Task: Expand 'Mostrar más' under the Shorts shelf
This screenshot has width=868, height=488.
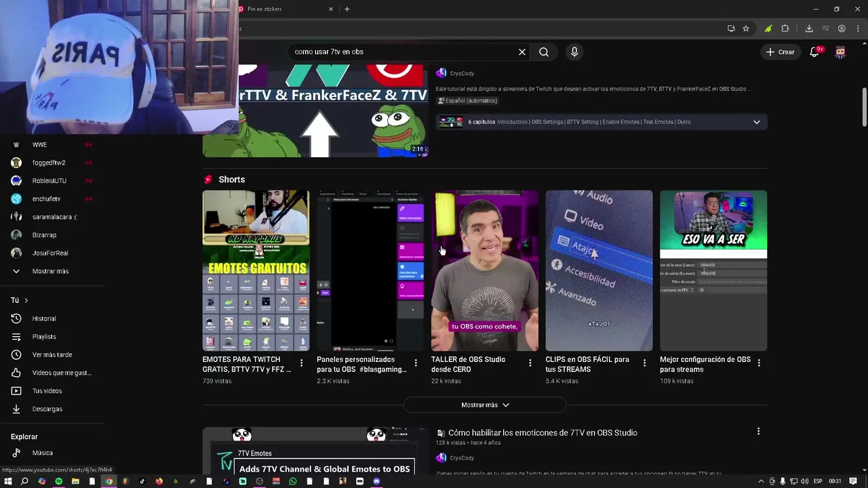Action: tap(485, 405)
